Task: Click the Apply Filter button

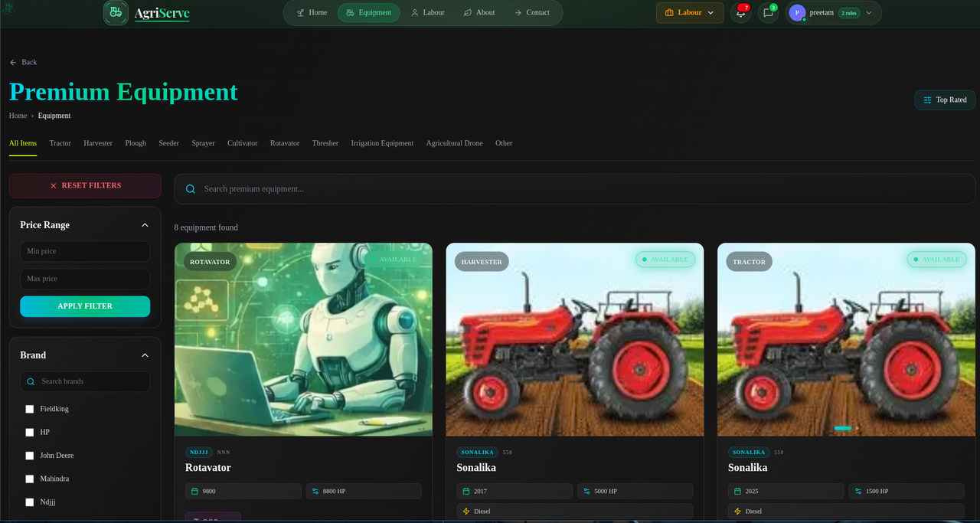Action: (x=85, y=306)
